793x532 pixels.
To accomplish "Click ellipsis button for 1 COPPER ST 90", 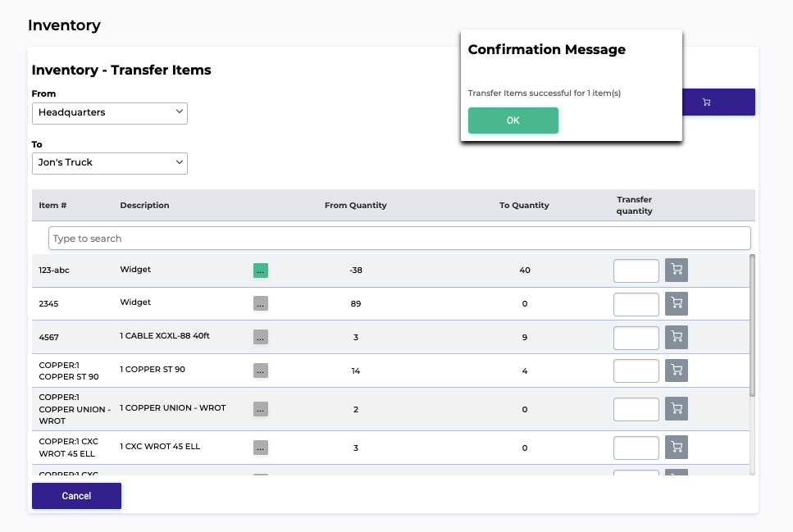I will click(x=261, y=371).
